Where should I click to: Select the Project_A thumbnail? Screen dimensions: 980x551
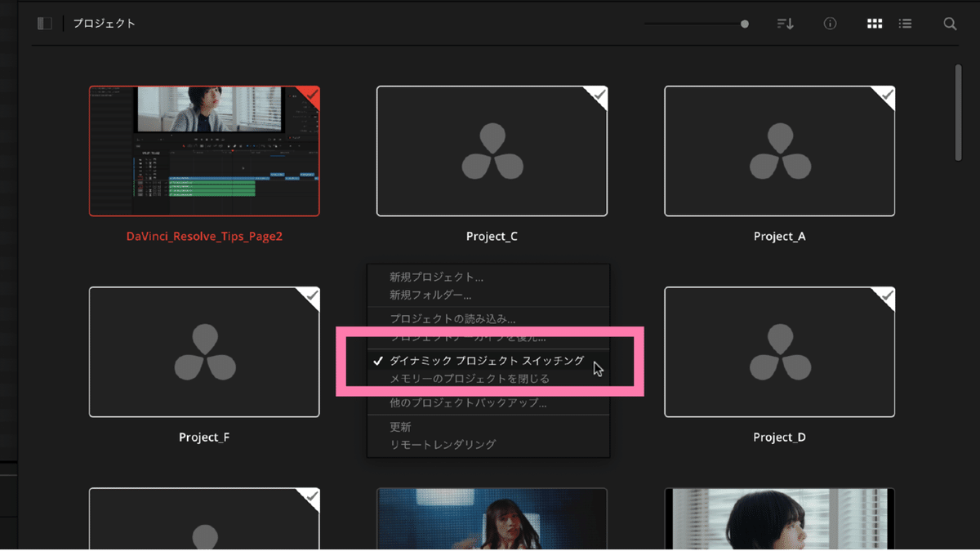pyautogui.click(x=779, y=151)
